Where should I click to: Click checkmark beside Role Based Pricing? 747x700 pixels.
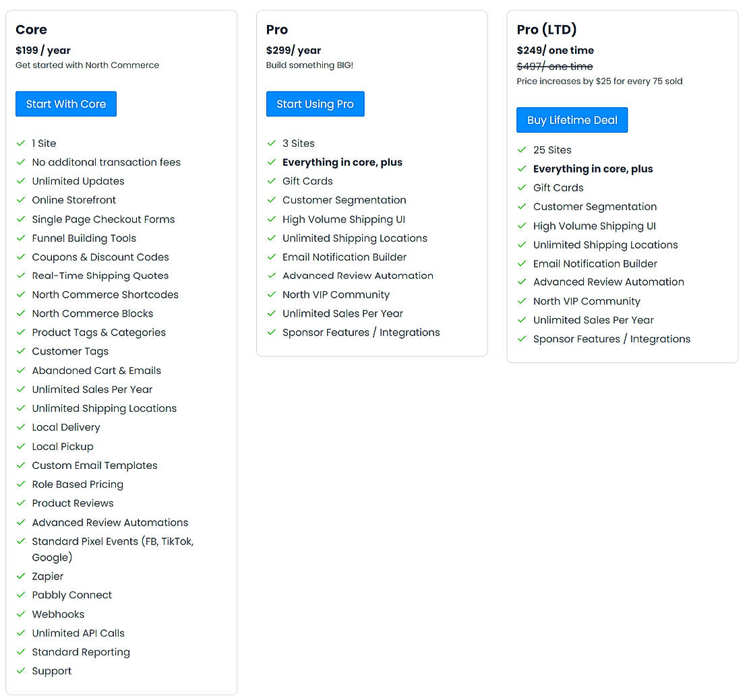click(21, 484)
